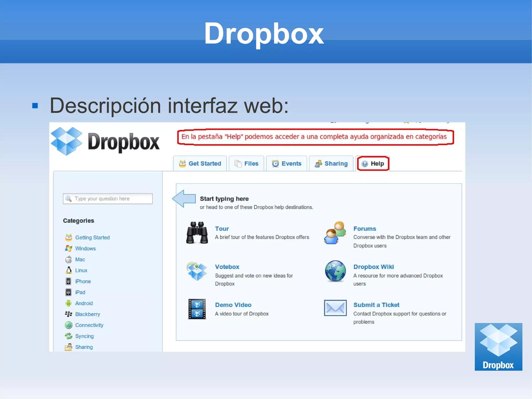
Task: Click the Windows flag icon
Action: tap(69, 248)
